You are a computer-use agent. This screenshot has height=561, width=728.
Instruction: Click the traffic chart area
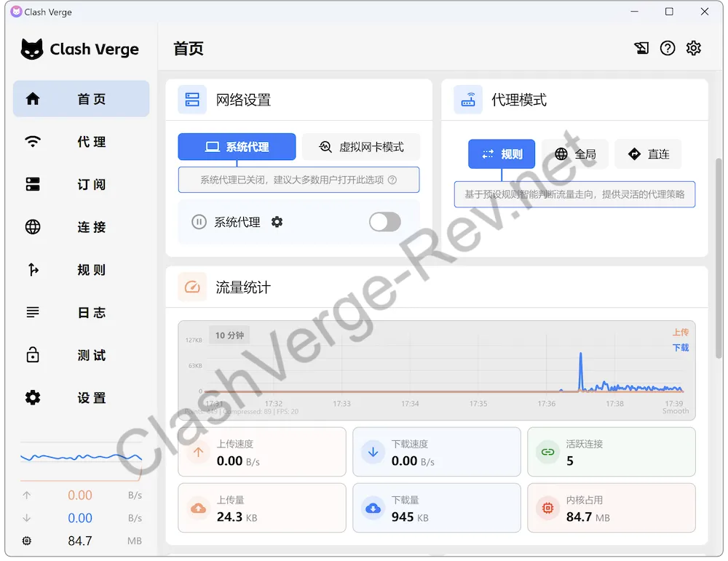[x=436, y=370]
